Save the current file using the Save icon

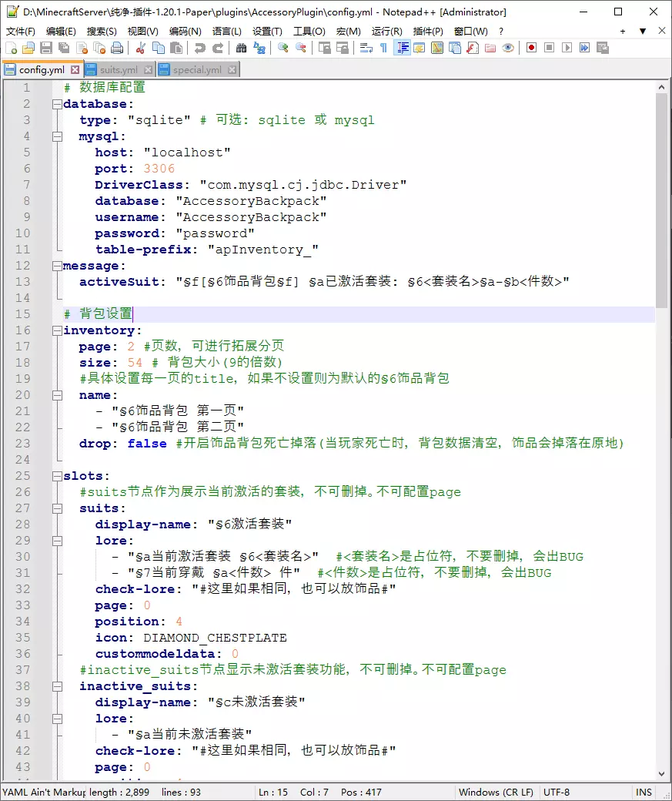(x=46, y=48)
